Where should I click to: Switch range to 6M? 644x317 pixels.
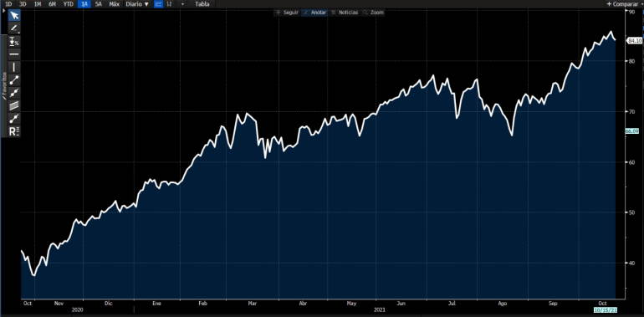52,4
